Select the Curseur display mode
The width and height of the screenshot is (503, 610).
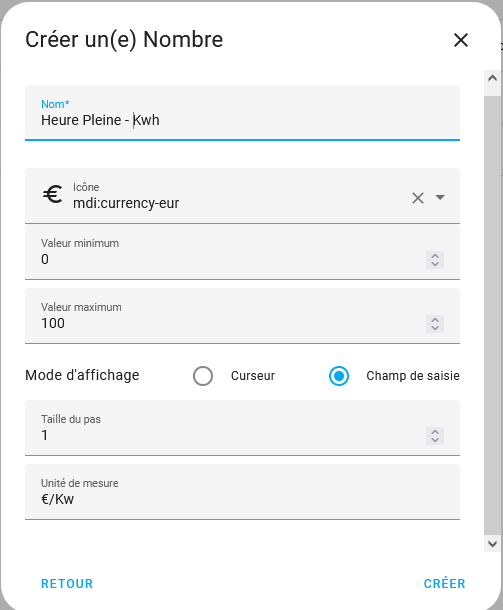point(203,376)
